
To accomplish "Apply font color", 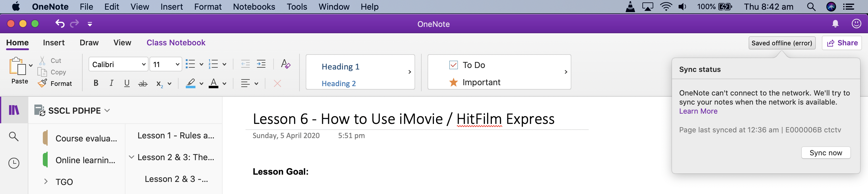I will (x=213, y=83).
